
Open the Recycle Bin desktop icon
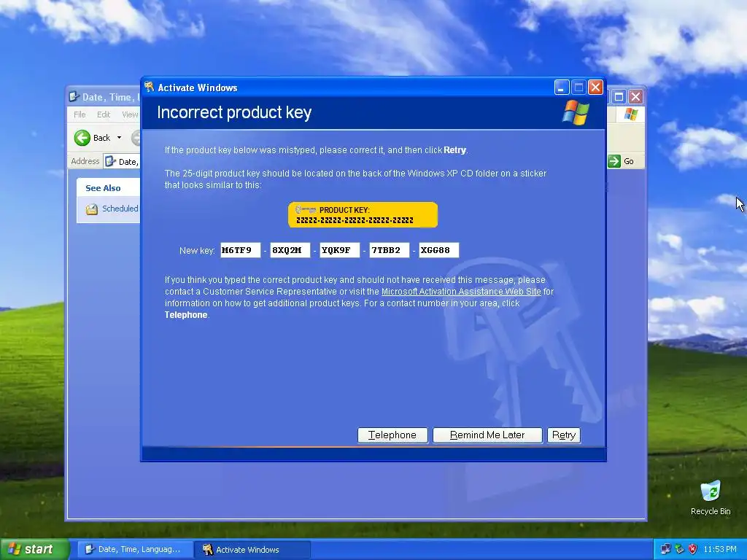tap(711, 498)
